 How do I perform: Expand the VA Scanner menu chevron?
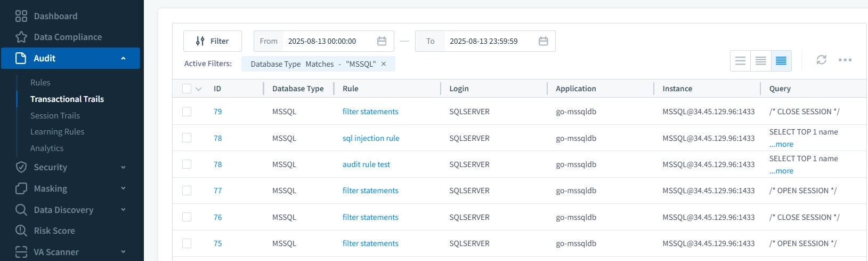(123, 252)
